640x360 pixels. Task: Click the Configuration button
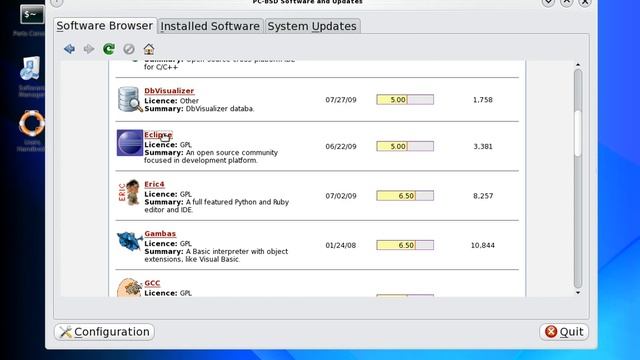tap(104, 332)
